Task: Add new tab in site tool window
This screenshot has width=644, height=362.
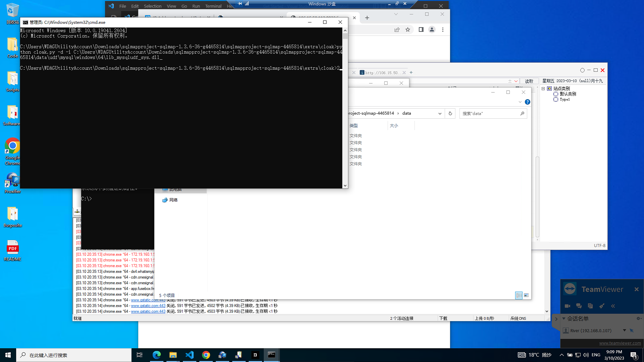Action: click(411, 72)
